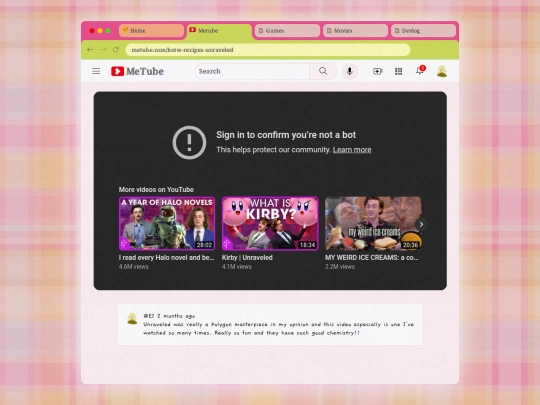Open the 'I read every Halo novel' title

166,258
